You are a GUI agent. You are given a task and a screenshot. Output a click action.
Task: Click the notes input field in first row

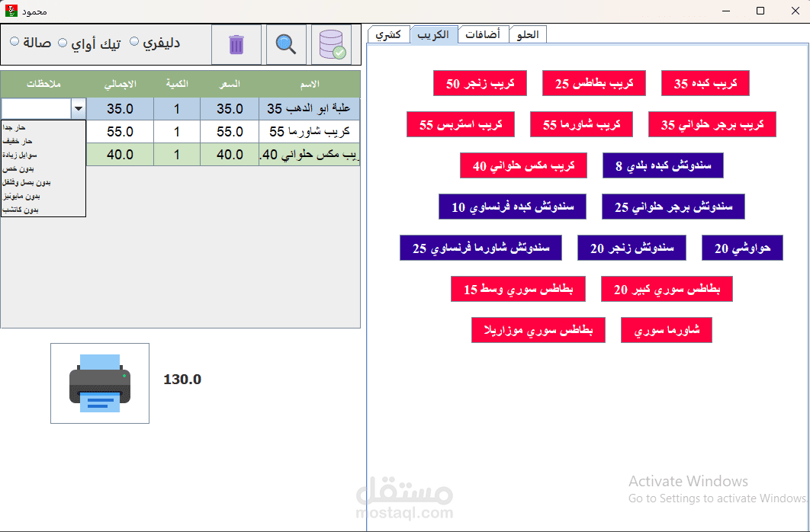(x=36, y=109)
